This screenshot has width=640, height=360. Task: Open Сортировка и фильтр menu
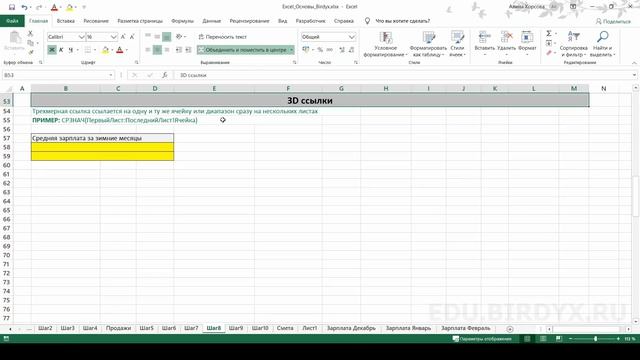(573, 44)
